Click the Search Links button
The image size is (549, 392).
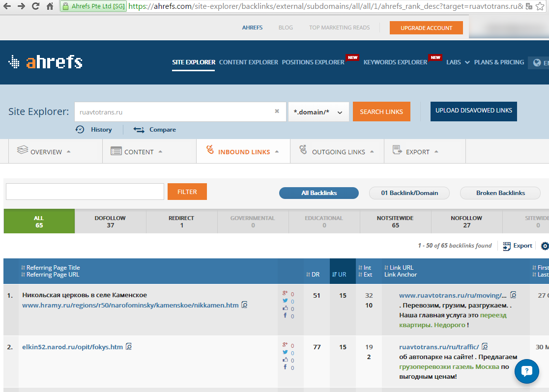pos(381,112)
